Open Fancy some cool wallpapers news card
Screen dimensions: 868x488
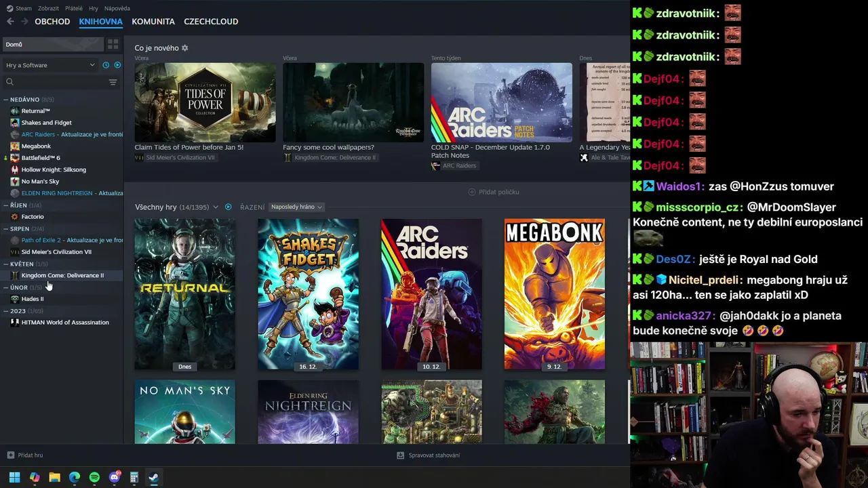[x=353, y=102]
